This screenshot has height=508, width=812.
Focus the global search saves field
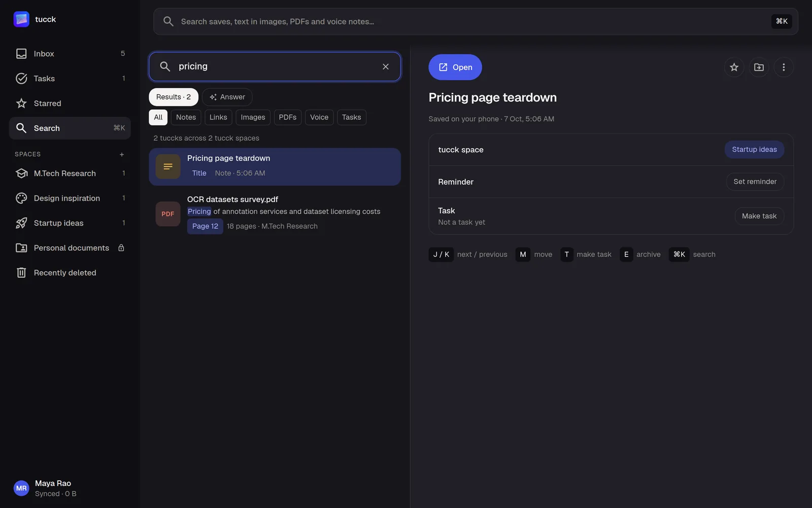pos(476,21)
